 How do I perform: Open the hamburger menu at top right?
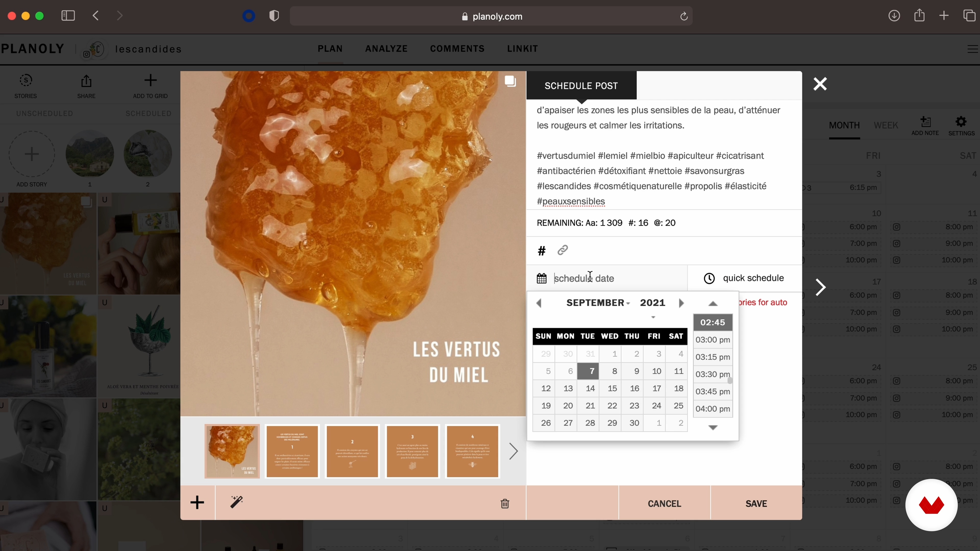coord(973,49)
